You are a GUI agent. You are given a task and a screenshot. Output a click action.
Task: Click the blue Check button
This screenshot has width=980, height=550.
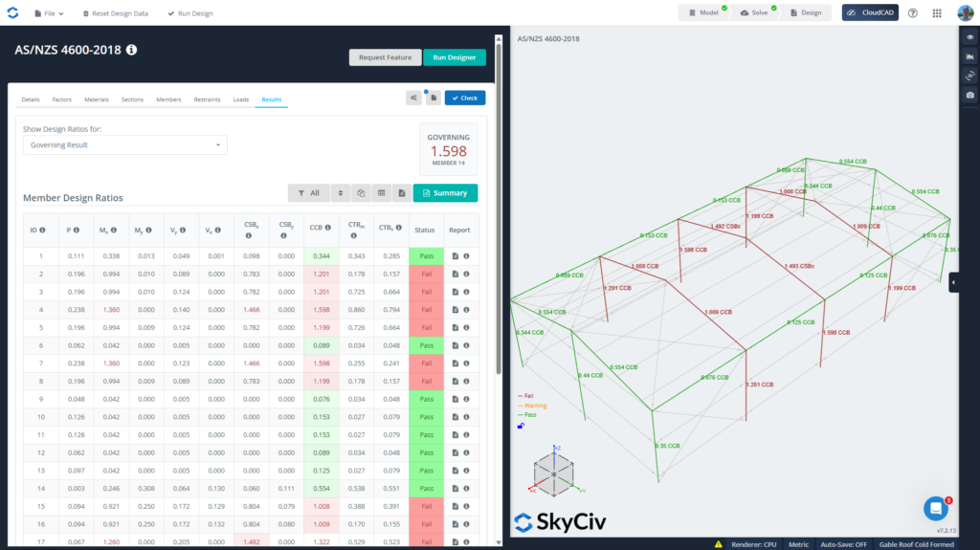pos(465,99)
